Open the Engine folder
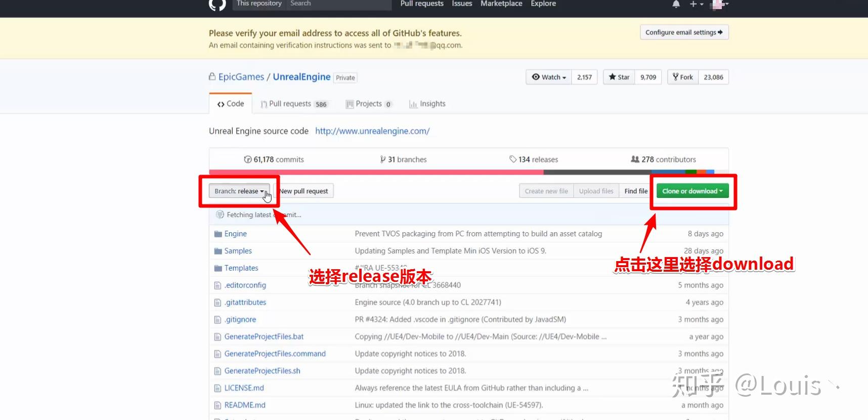868x420 pixels. point(236,234)
